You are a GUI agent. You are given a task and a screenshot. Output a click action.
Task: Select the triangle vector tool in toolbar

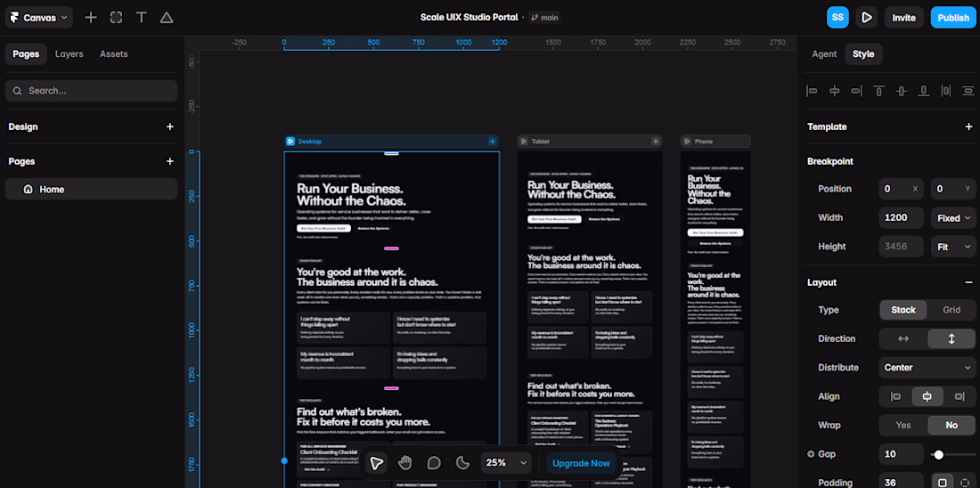coord(167,18)
